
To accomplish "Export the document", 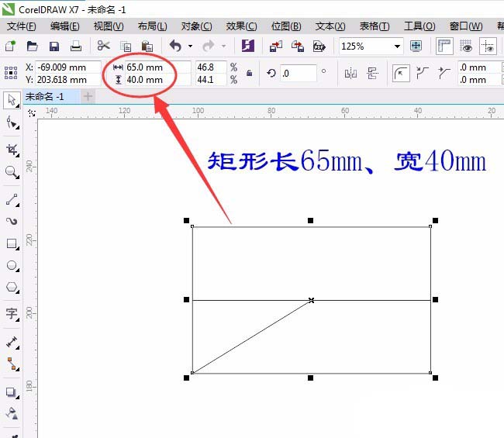I will (x=298, y=47).
